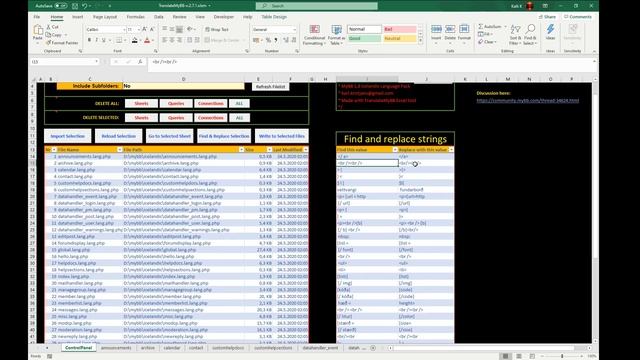Screen dimensions: 640x360
Task: Click the Copy button in Clipboard group
Action: [54, 35]
